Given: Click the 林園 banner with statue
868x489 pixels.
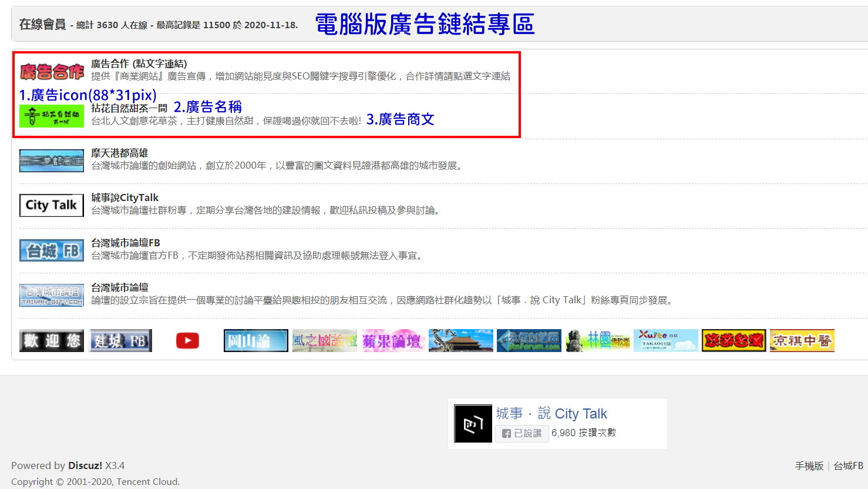Looking at the screenshot, I should 598,341.
